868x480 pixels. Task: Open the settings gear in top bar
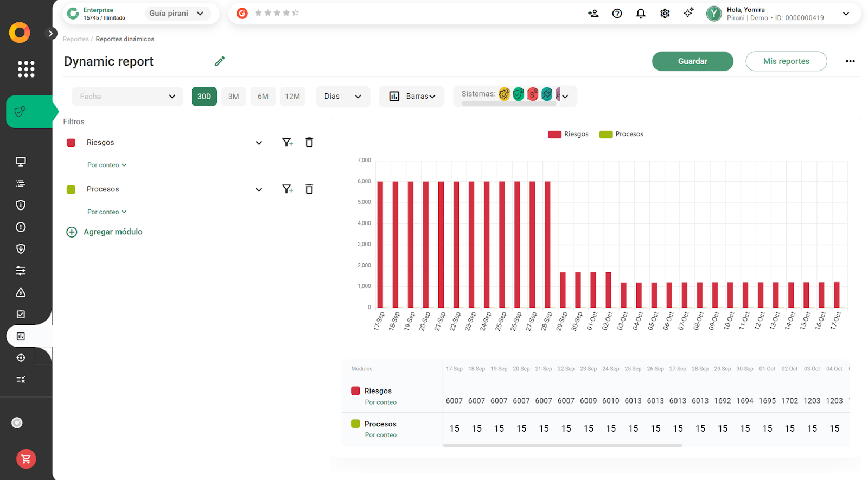click(665, 14)
